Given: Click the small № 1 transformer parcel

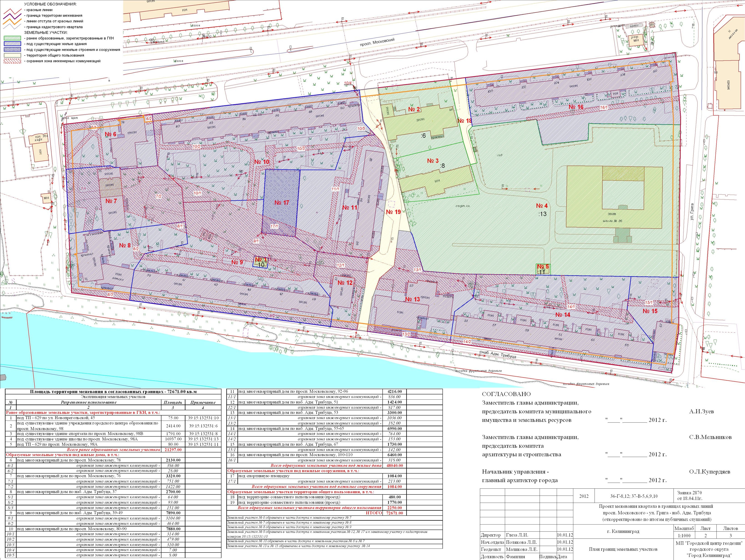Looking at the screenshot, I should [x=261, y=262].
